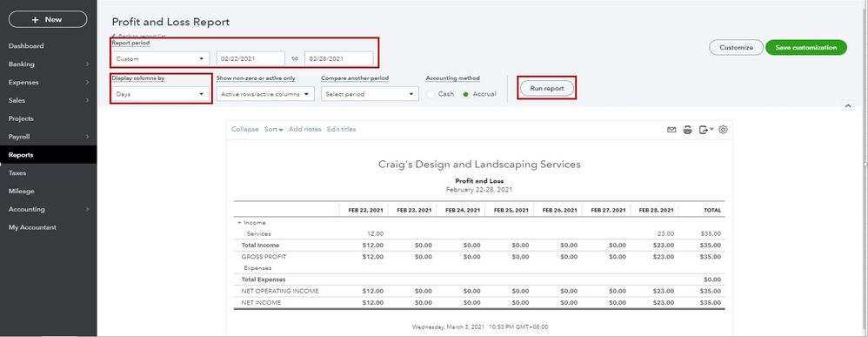The width and height of the screenshot is (868, 337).
Task: Click the Run report button
Action: 547,89
